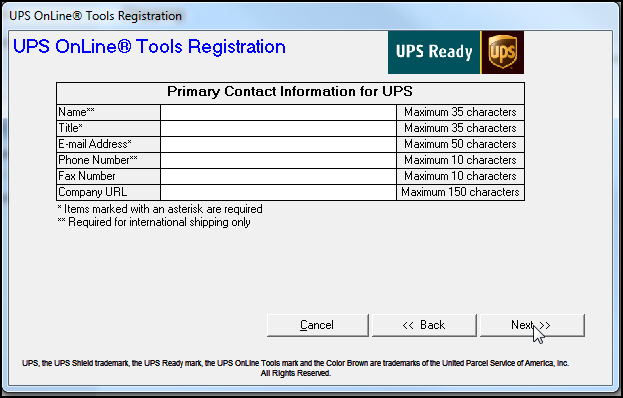Image resolution: width=623 pixels, height=398 pixels.
Task: Click the 'Items marked with an asterisk' note
Action: point(160,209)
